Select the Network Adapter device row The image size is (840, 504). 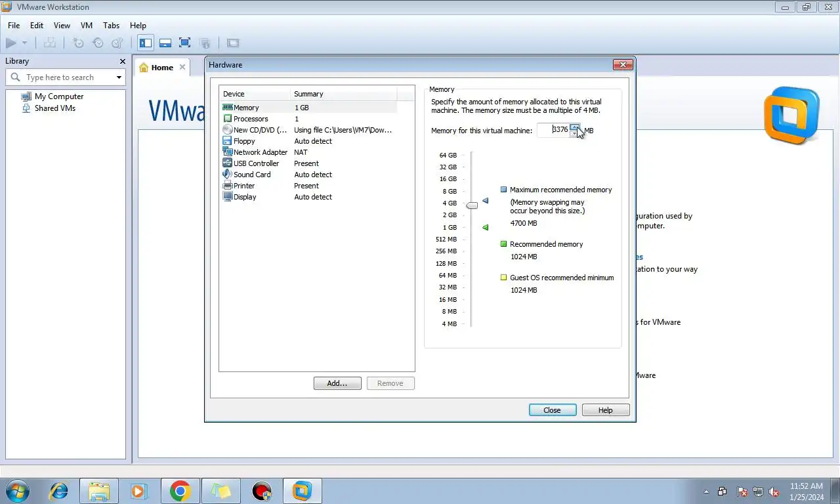pos(309,152)
